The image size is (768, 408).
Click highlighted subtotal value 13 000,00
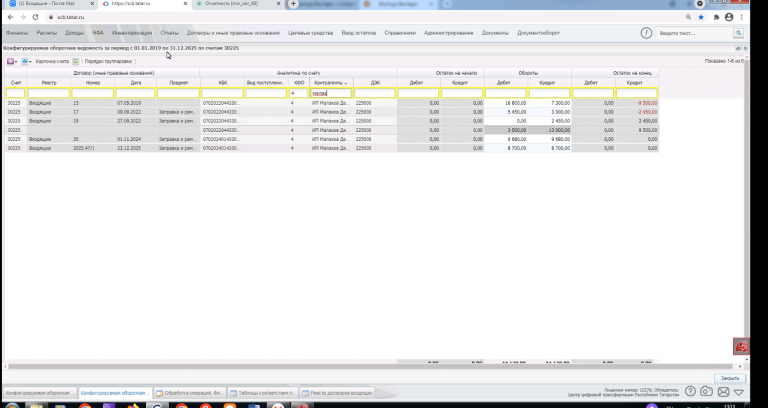[x=550, y=130]
